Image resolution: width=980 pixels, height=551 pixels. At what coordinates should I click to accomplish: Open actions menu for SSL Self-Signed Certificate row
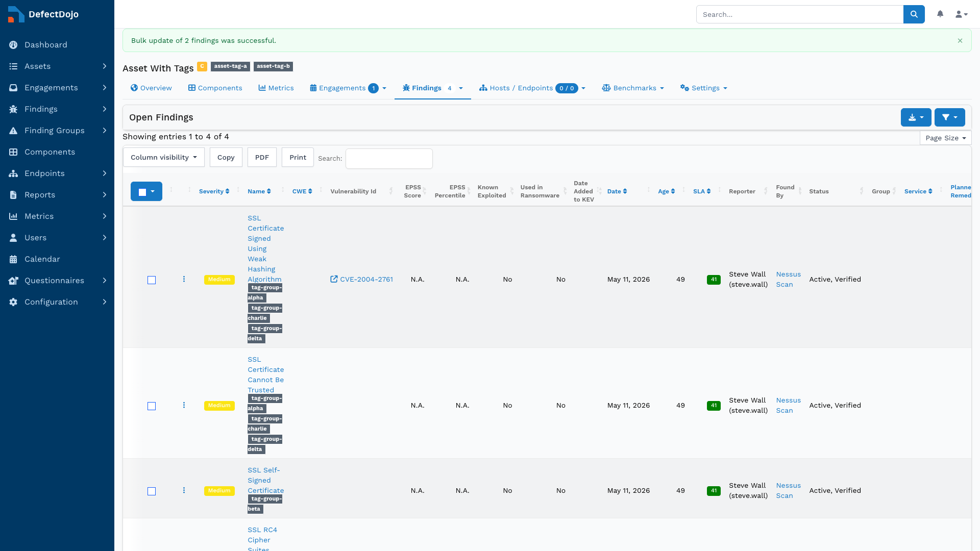[184, 490]
